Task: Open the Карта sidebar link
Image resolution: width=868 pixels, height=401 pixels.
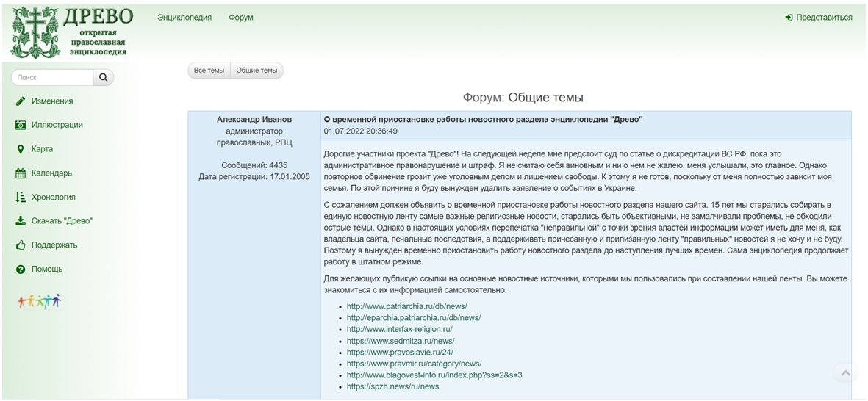Action: (x=42, y=149)
